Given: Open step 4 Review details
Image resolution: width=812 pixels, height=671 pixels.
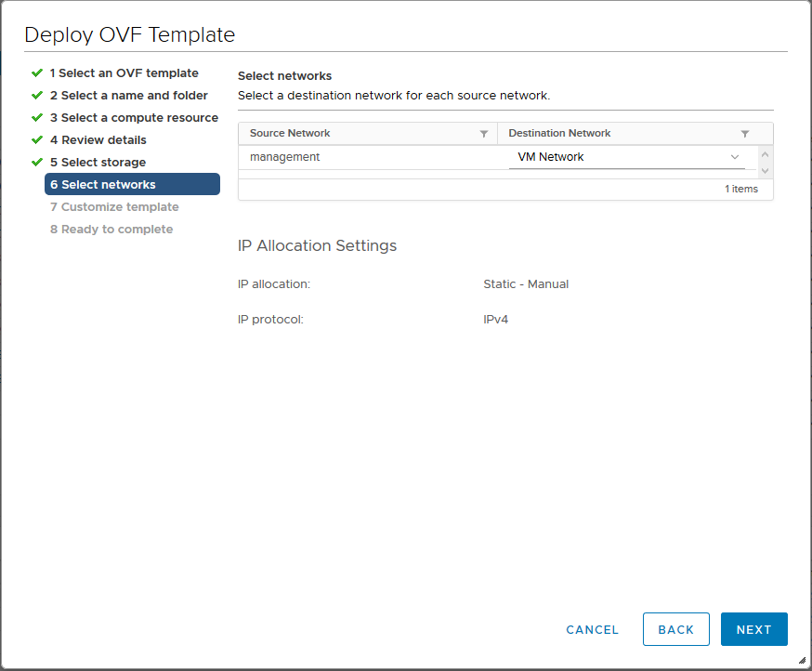Looking at the screenshot, I should (98, 140).
